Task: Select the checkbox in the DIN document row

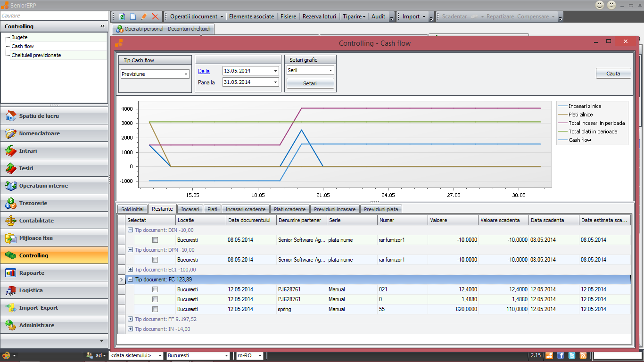Action: pos(155,240)
